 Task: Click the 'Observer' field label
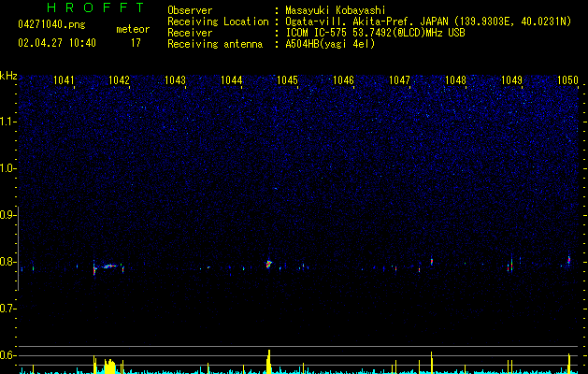(190, 10)
